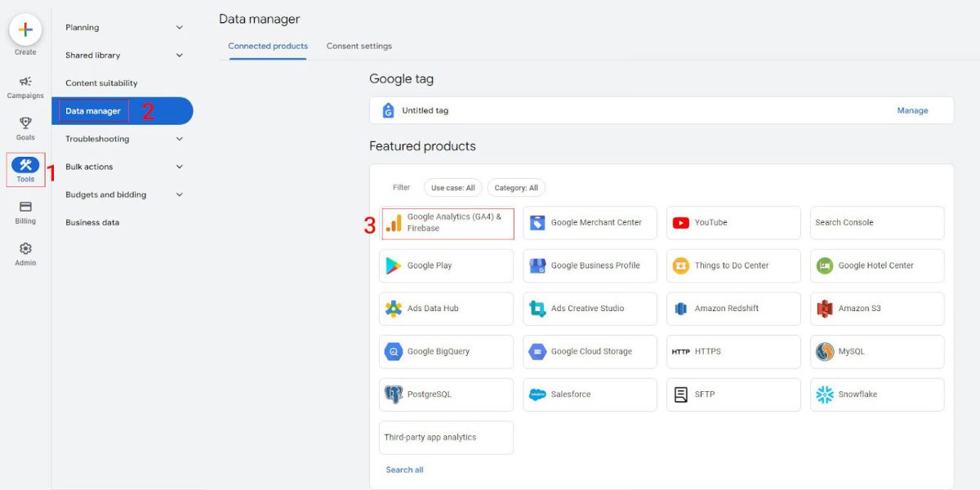
Task: Click the PostgreSQL elephant icon
Action: 394,394
